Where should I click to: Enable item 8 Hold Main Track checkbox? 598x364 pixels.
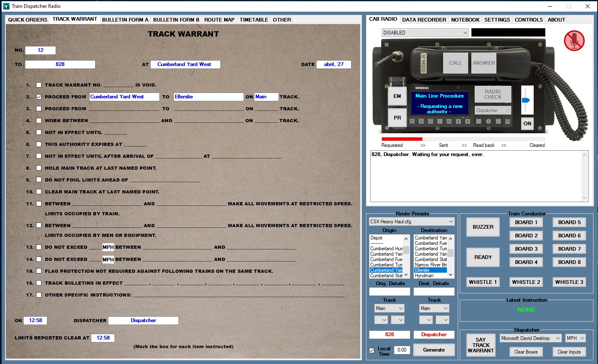pos(39,168)
